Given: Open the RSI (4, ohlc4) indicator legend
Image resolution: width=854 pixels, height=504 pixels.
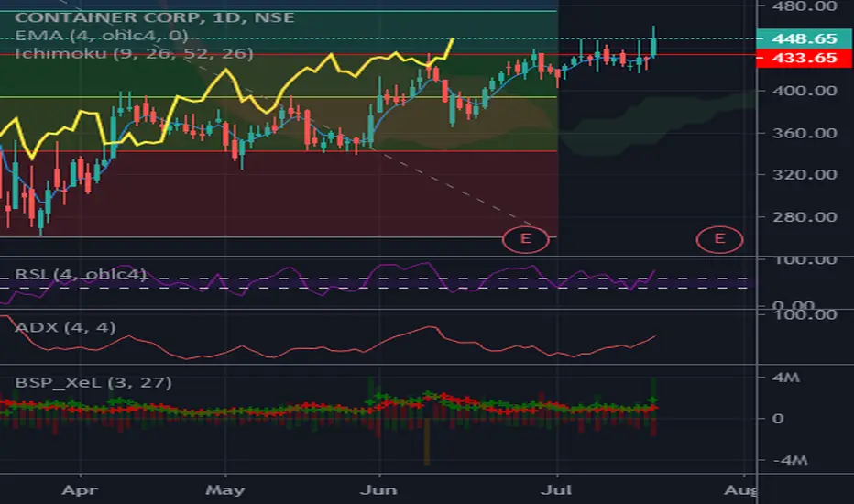Looking at the screenshot, I should point(81,273).
